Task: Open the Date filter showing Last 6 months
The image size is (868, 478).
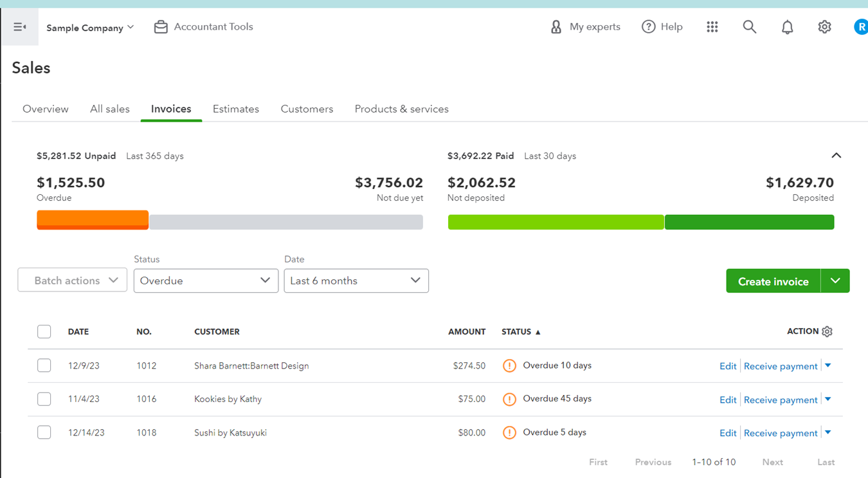Action: 356,280
